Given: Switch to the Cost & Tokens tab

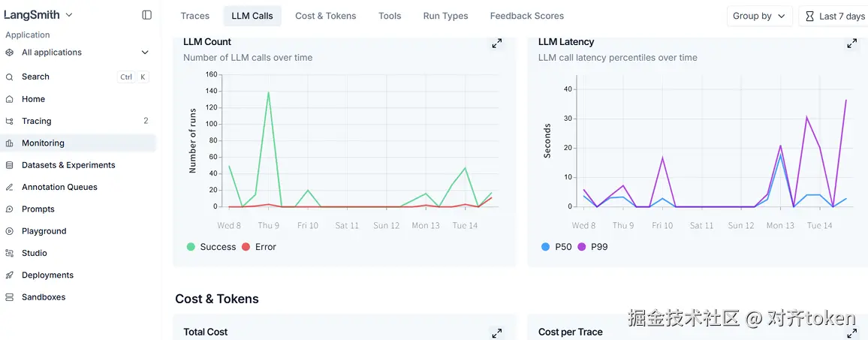Looking at the screenshot, I should 326,16.
